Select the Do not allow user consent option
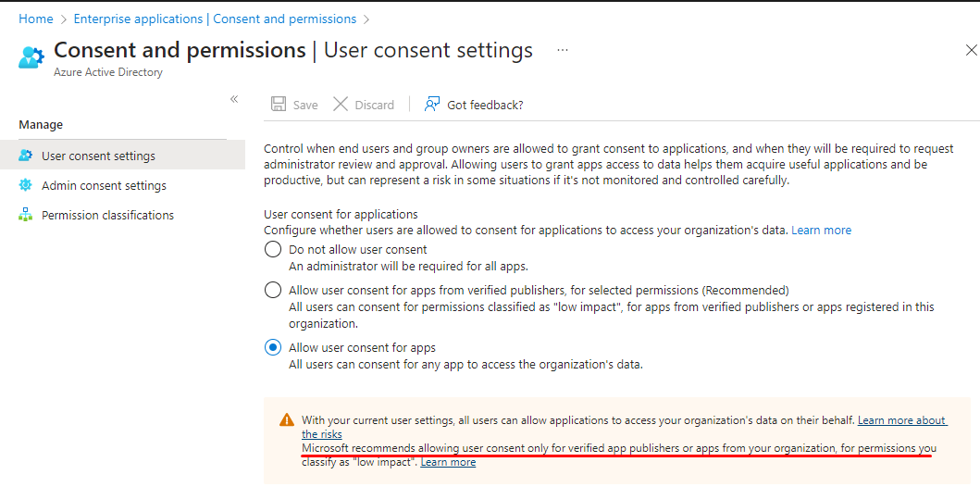Image resolution: width=980 pixels, height=487 pixels. click(x=273, y=249)
